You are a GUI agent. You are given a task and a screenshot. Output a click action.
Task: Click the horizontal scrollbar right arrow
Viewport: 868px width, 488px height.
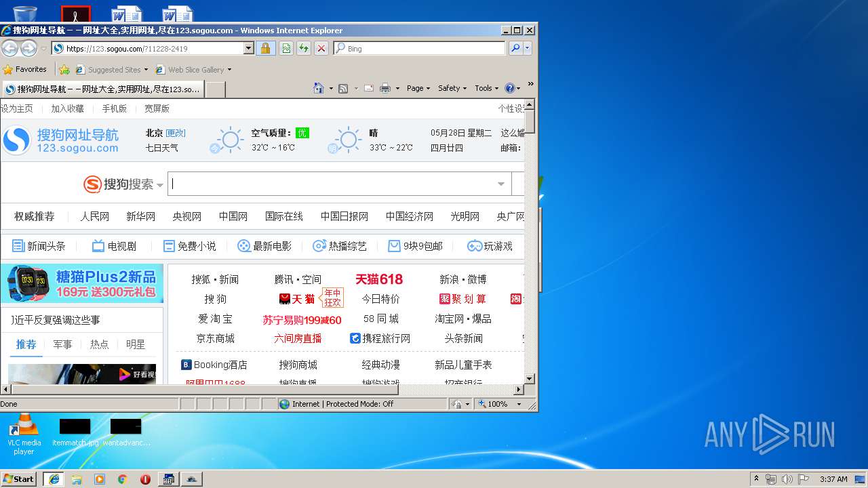pyautogui.click(x=519, y=389)
